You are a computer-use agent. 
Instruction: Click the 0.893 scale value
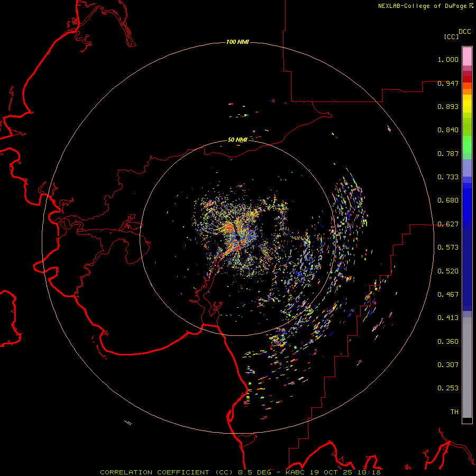(448, 106)
